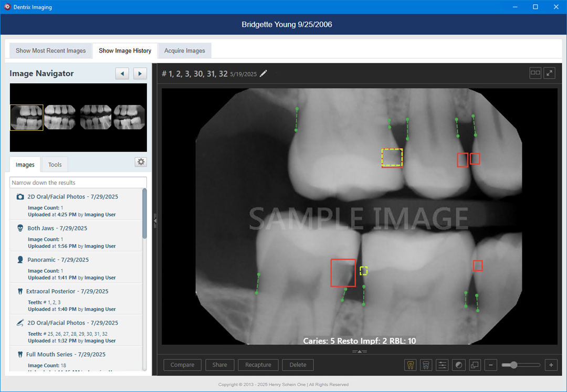Select the second bitewing thumbnail
The width and height of the screenshot is (567, 392).
pos(60,118)
